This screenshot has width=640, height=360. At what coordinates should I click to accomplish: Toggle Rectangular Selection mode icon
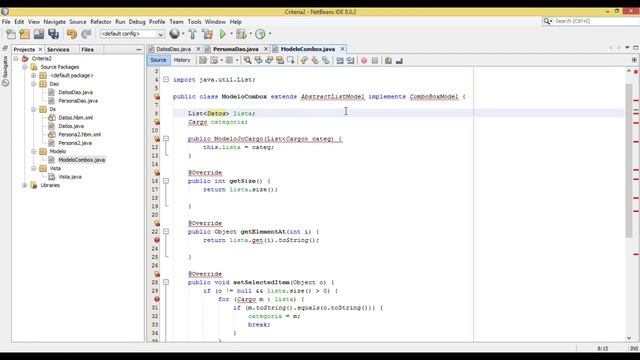coord(291,60)
